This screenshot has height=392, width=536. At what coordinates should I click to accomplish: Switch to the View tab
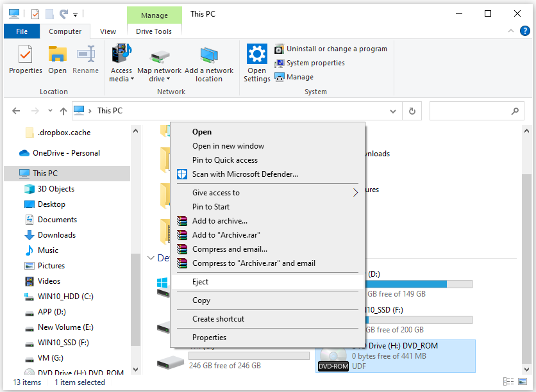coord(108,31)
